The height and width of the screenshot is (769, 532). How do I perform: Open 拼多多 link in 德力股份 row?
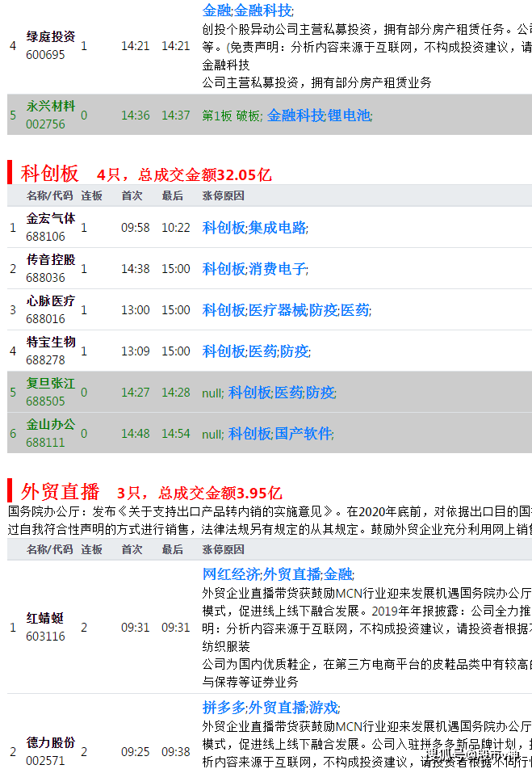[224, 708]
